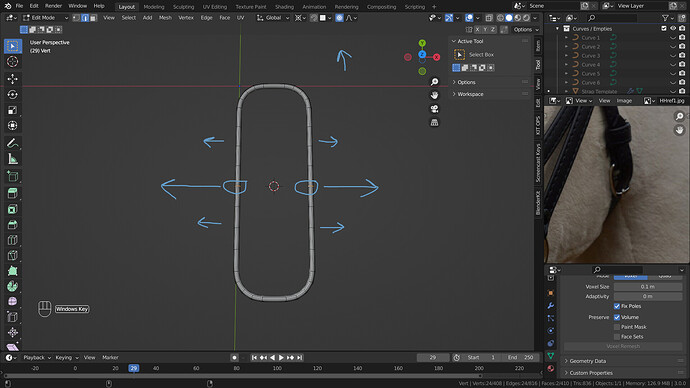This screenshot has height=388, width=690.
Task: Open the Material properties tab icon
Action: pyautogui.click(x=551, y=368)
